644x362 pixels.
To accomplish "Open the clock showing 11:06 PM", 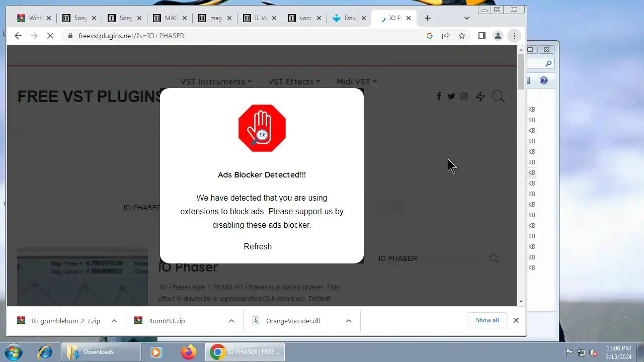I will coord(618,352).
